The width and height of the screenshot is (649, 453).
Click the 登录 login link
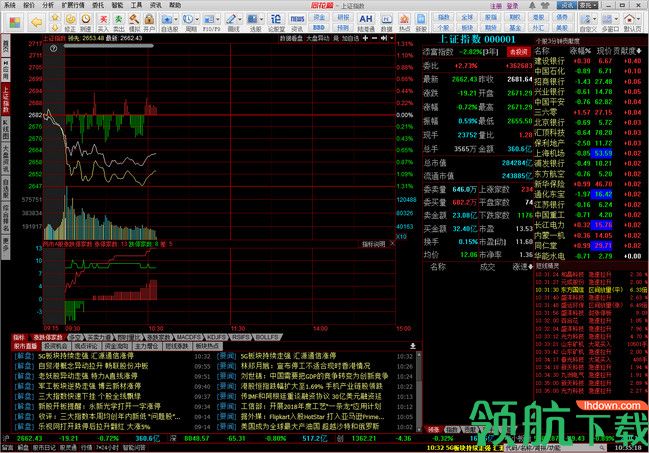point(512,6)
